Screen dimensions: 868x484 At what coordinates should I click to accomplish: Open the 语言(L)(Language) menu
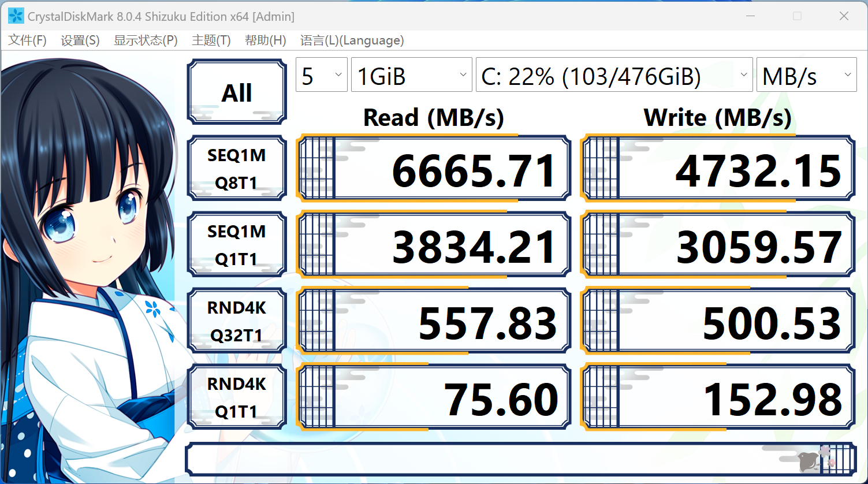pyautogui.click(x=351, y=40)
